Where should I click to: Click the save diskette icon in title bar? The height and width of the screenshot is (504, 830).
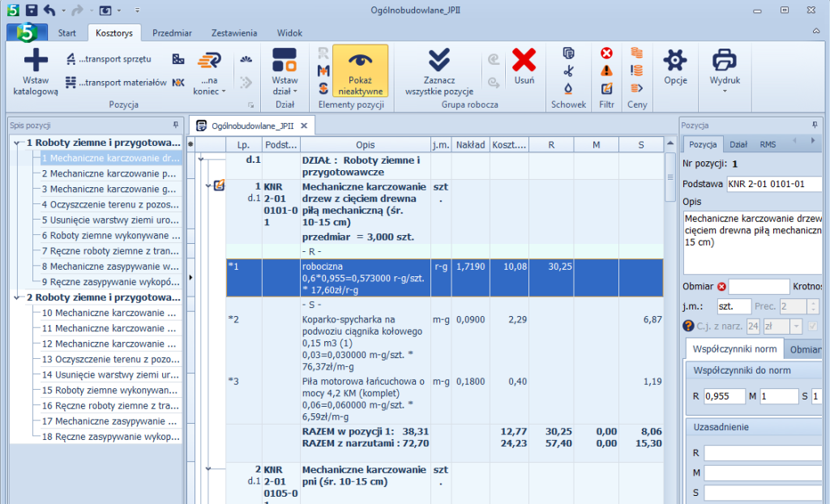[32, 10]
